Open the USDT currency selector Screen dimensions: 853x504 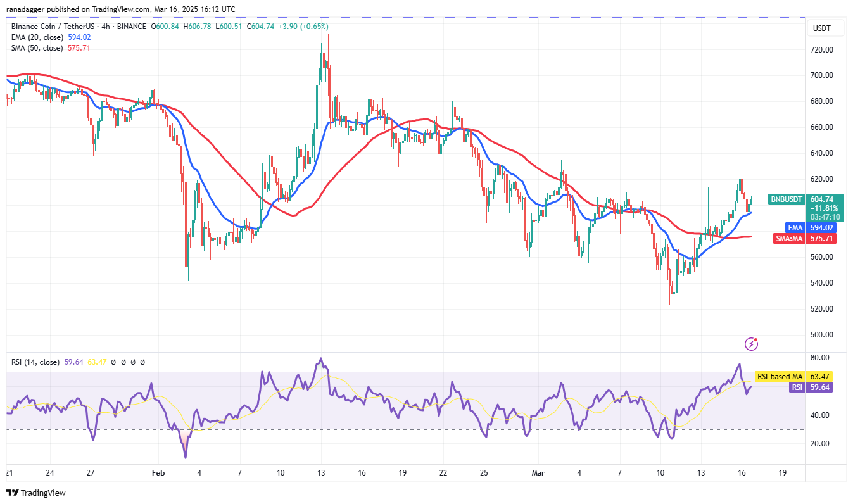[x=823, y=28]
